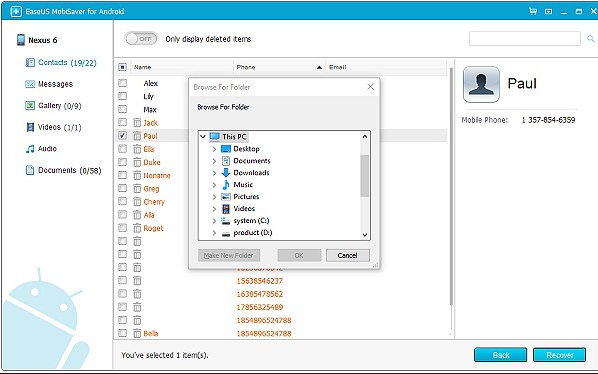Check the box next to Alex

pos(122,83)
